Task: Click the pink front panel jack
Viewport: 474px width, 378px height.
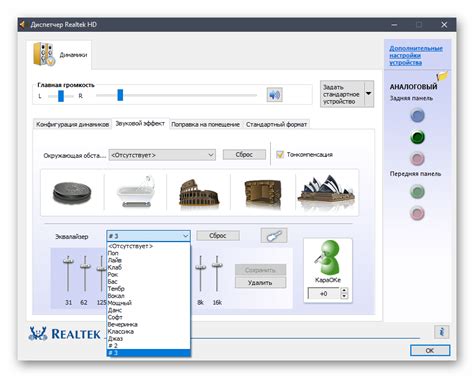Action: pyautogui.click(x=417, y=213)
